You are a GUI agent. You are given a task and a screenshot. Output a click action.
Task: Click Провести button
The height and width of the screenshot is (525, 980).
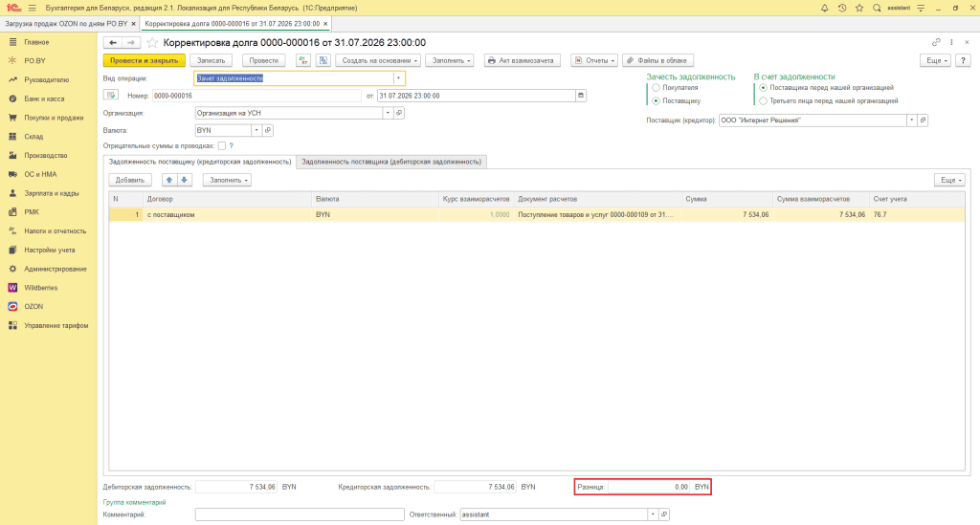point(264,60)
